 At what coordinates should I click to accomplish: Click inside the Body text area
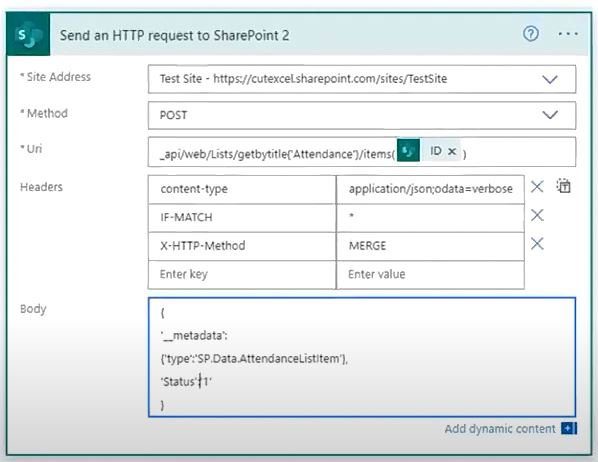[362, 357]
